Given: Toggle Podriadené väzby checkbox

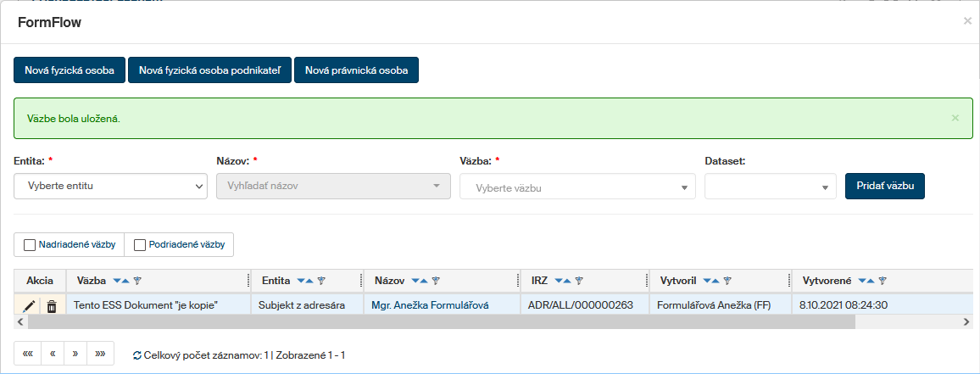Looking at the screenshot, I should [141, 245].
